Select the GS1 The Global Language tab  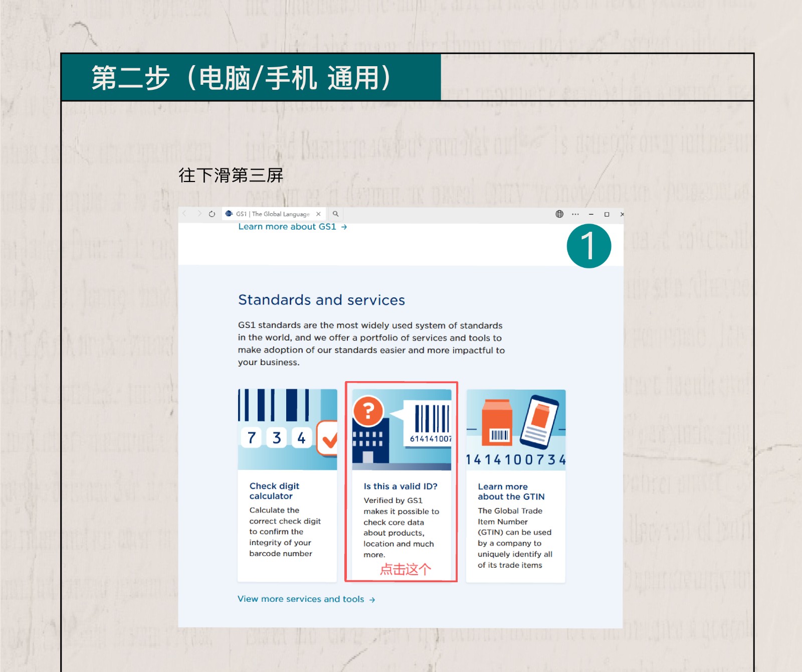(274, 214)
